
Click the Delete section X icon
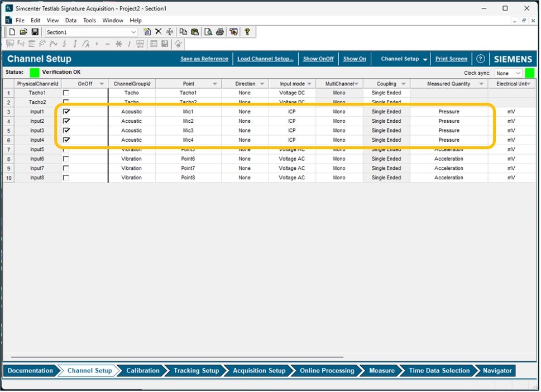coord(158,32)
